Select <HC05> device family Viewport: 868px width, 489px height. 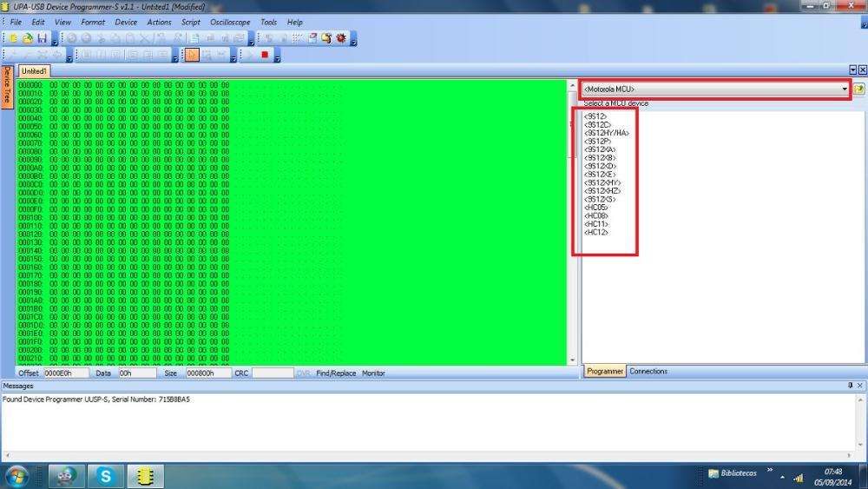pos(595,208)
